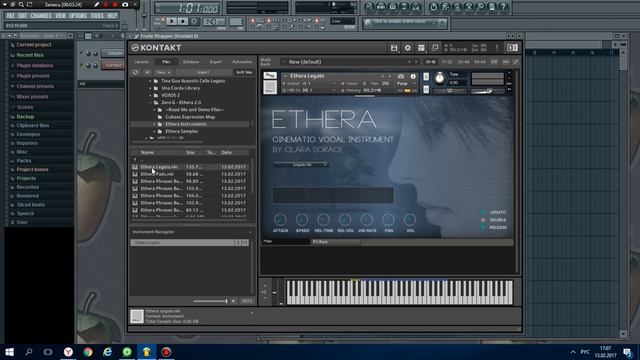This screenshot has width=640, height=360.
Task: Click the Ethera Instruments folder
Action: pos(186,124)
